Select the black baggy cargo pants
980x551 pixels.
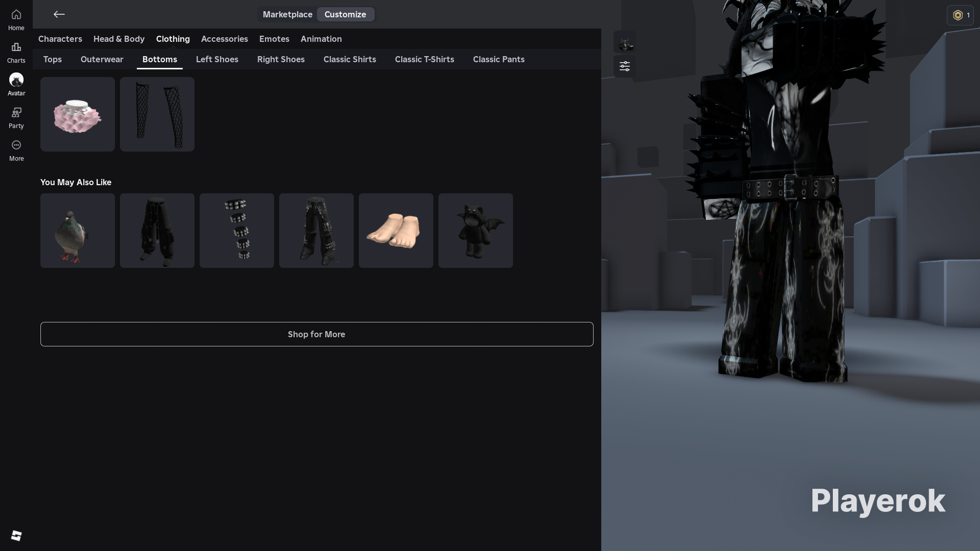coord(157,230)
